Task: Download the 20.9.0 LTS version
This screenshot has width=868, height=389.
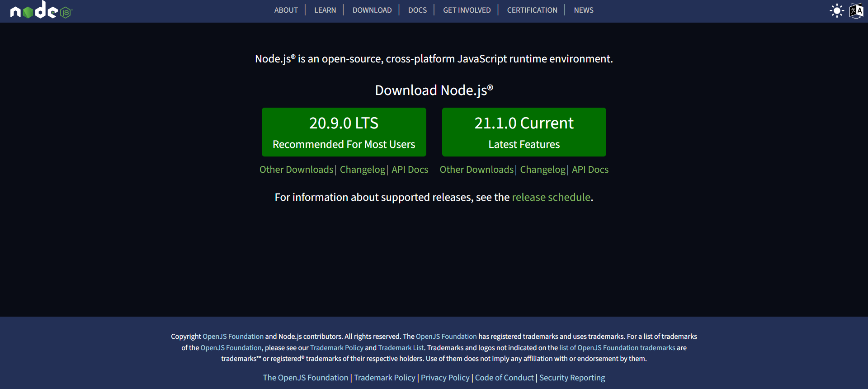Action: [x=344, y=132]
